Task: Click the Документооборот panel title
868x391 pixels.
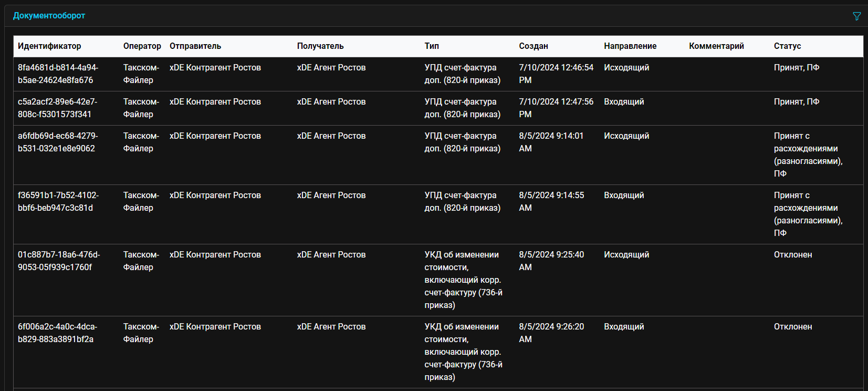Action: click(49, 16)
